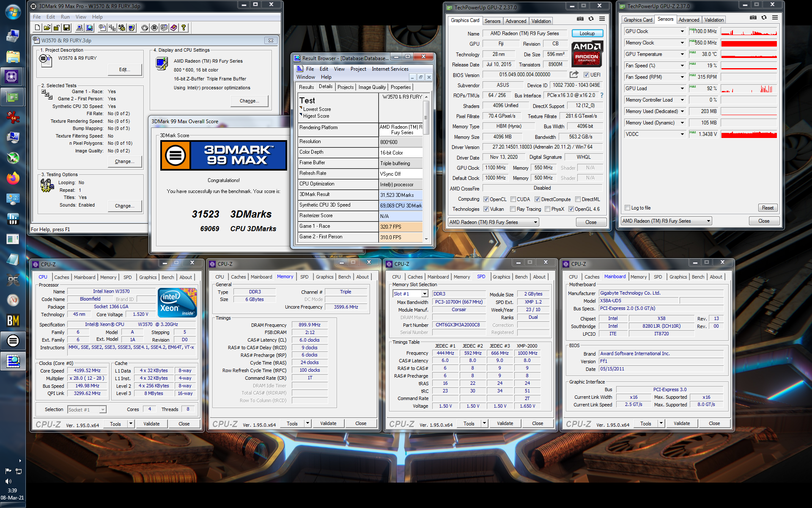Toggle UEFI checkbox in GPU-Z

586,75
